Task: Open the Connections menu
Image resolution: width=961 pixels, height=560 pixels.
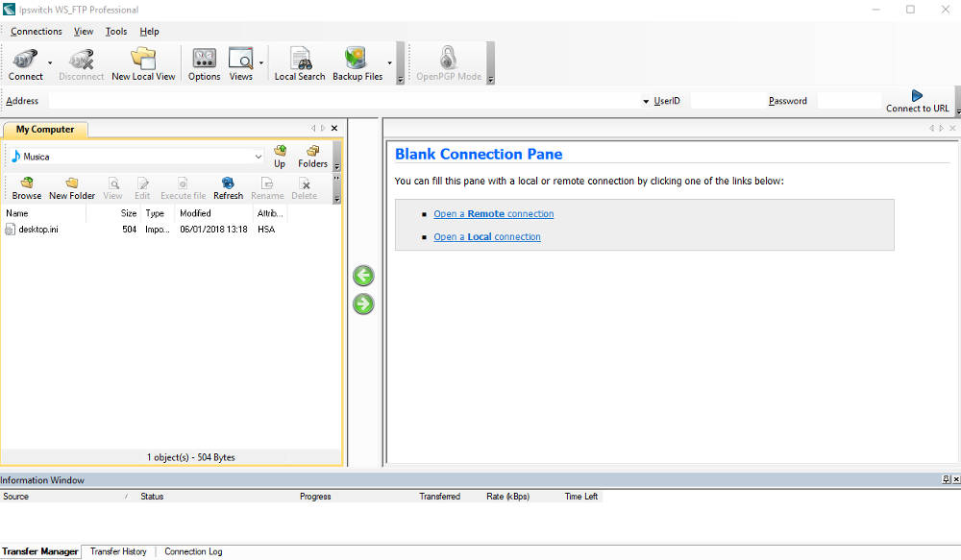Action: (37, 32)
